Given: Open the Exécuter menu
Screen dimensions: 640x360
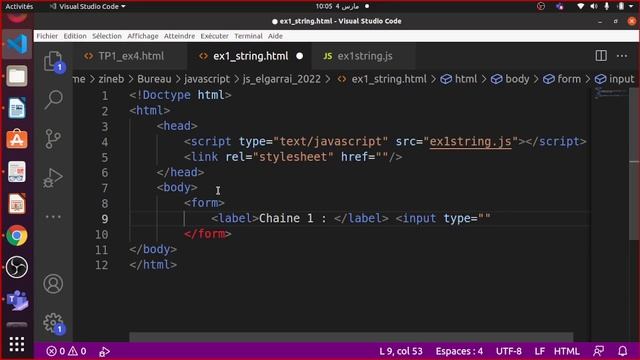Looking at the screenshot, I should 215,36.
